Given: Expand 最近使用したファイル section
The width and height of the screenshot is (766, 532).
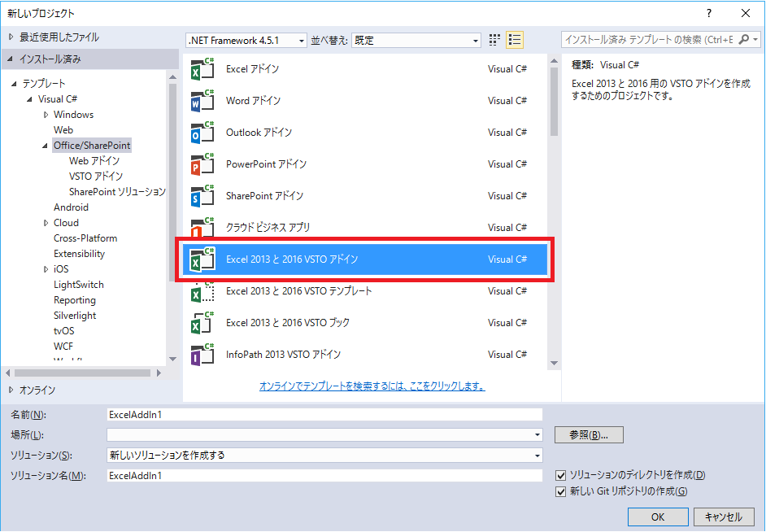Looking at the screenshot, I should pos(11,37).
